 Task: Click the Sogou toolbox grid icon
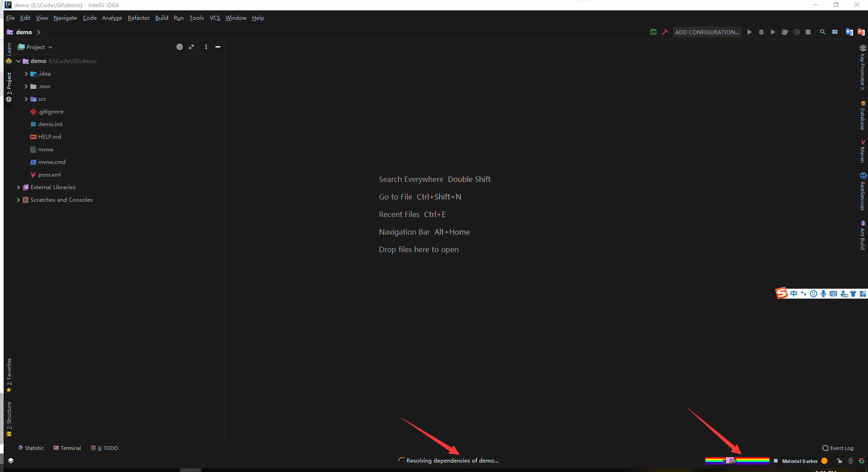[x=863, y=294]
